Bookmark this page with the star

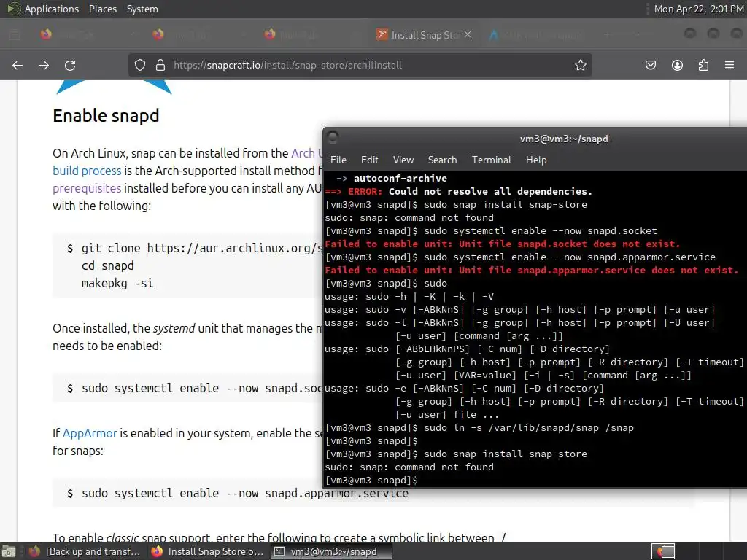point(580,65)
